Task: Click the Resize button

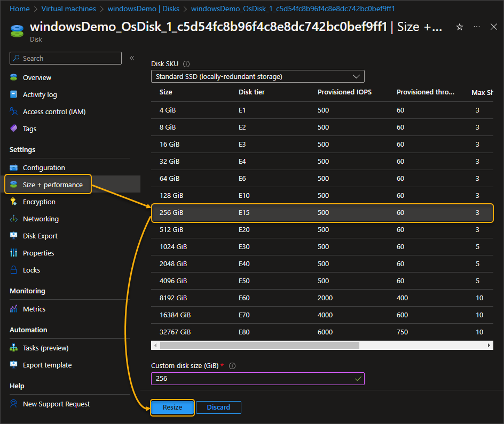Action: (x=172, y=407)
